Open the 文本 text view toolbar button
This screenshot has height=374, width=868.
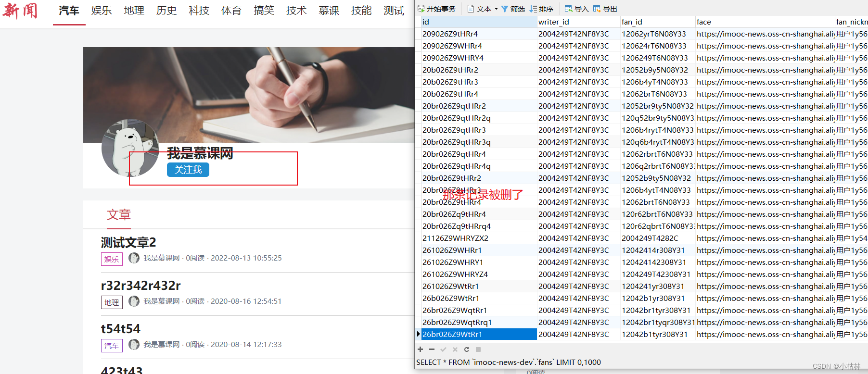pyautogui.click(x=479, y=9)
